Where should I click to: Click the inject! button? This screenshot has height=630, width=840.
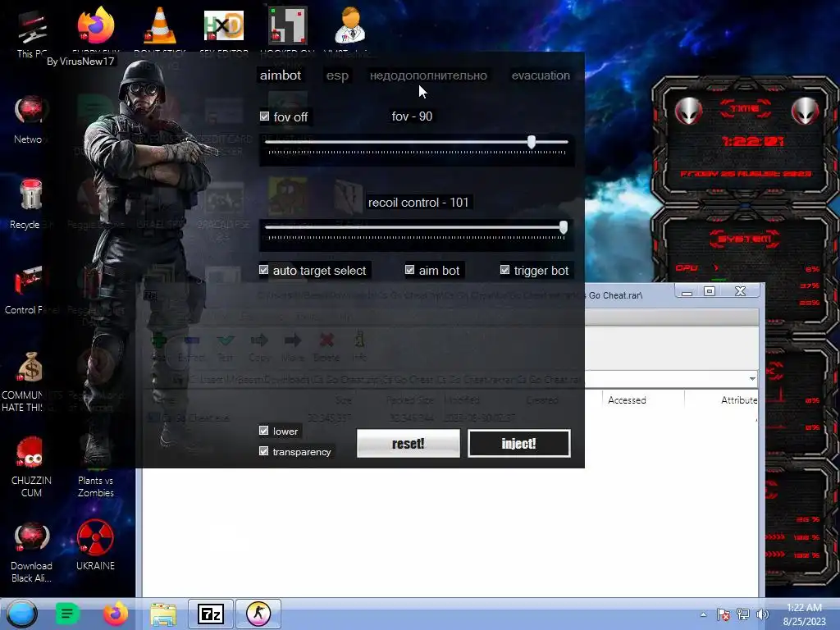coord(518,444)
